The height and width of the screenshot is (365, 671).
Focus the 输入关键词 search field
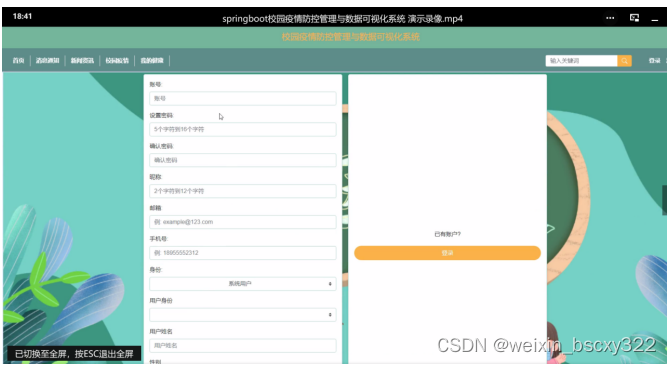(x=581, y=61)
